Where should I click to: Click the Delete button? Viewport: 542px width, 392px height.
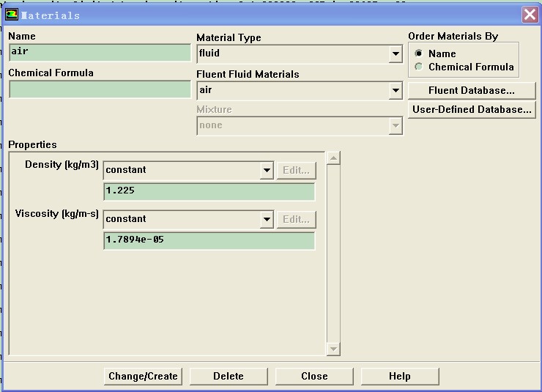[x=229, y=376]
